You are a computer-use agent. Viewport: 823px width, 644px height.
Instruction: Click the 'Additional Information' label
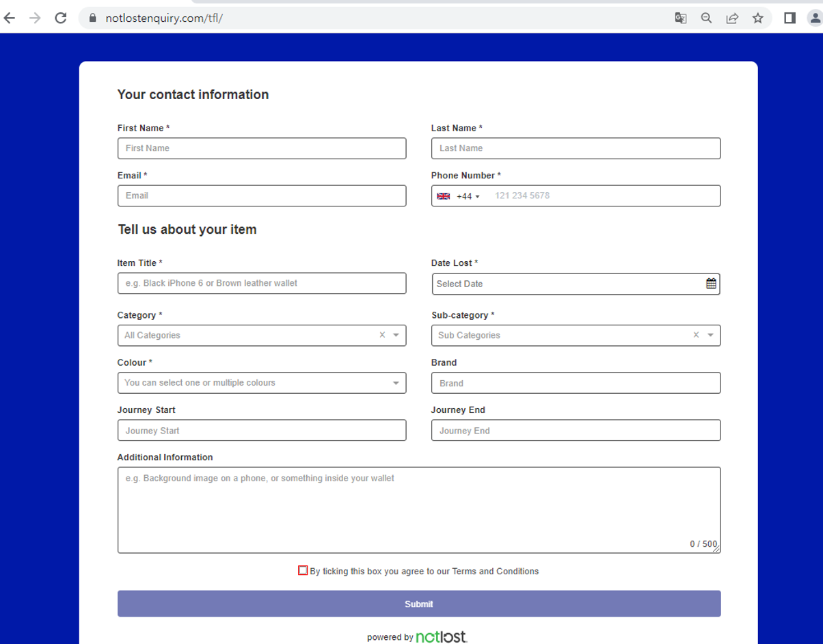click(x=165, y=457)
